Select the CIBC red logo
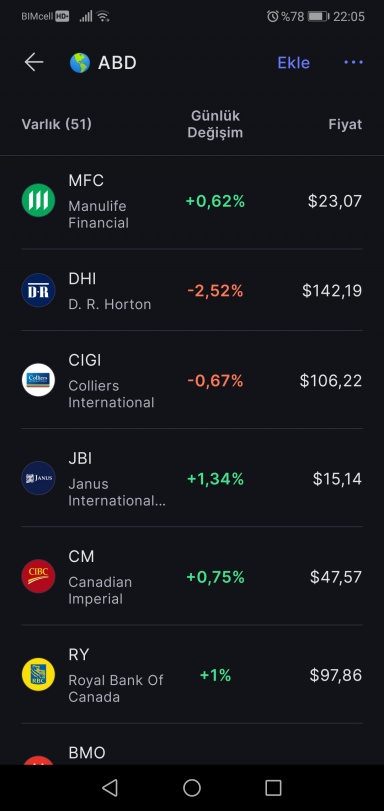This screenshot has height=811, width=384. (38, 576)
